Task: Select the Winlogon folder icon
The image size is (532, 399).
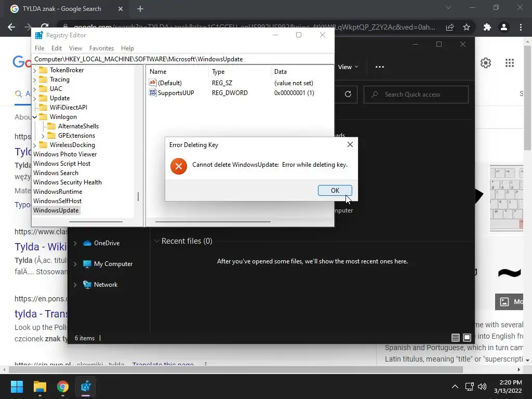Action: click(43, 117)
